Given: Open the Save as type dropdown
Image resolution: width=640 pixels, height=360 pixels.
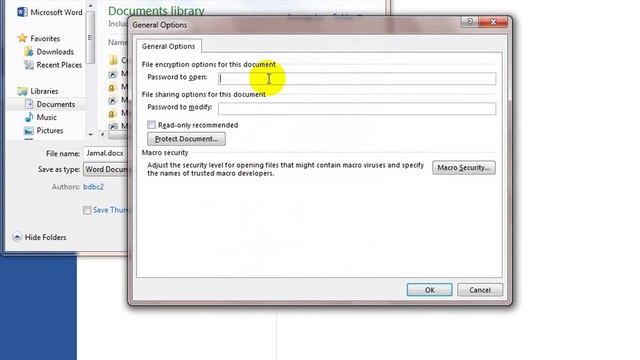Looking at the screenshot, I should click(x=105, y=169).
